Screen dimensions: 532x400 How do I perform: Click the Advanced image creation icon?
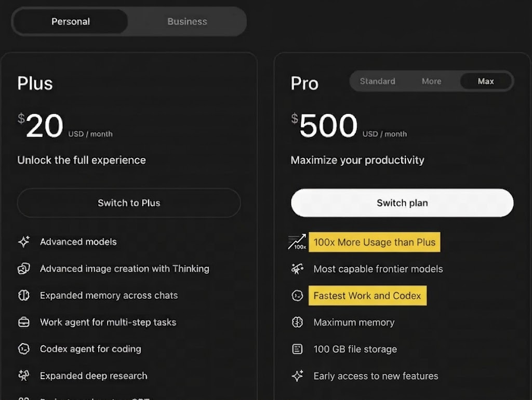point(24,269)
